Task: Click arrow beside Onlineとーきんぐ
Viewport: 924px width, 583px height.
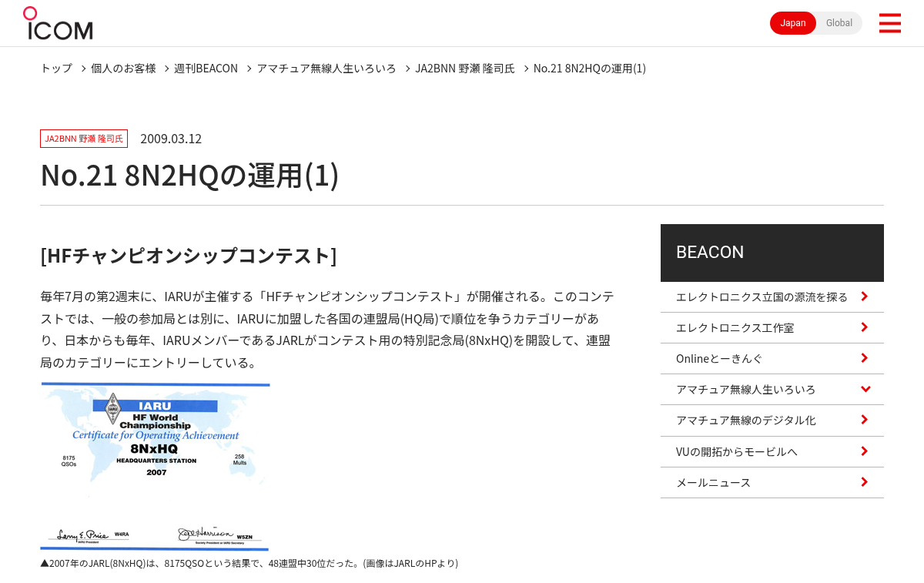Action: click(865, 358)
